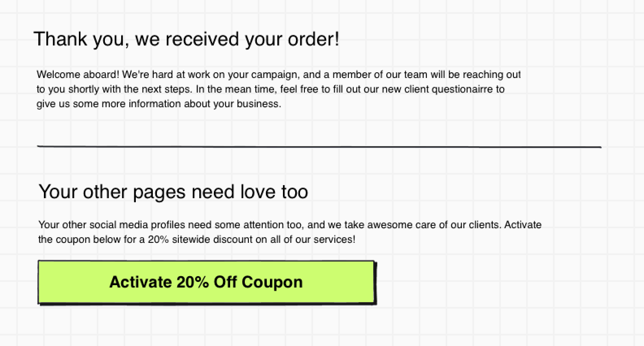Click the horizontal divider line
This screenshot has height=346, width=644.
click(x=319, y=145)
